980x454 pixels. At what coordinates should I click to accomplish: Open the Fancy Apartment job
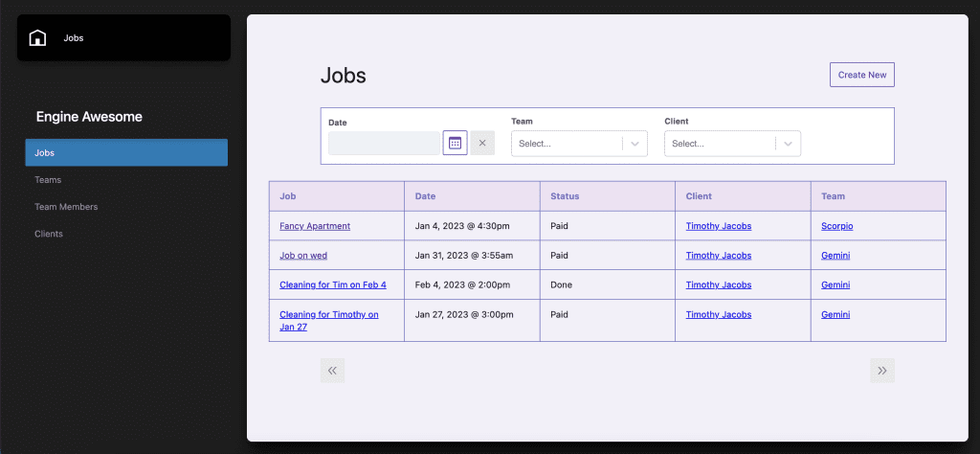pyautogui.click(x=315, y=226)
